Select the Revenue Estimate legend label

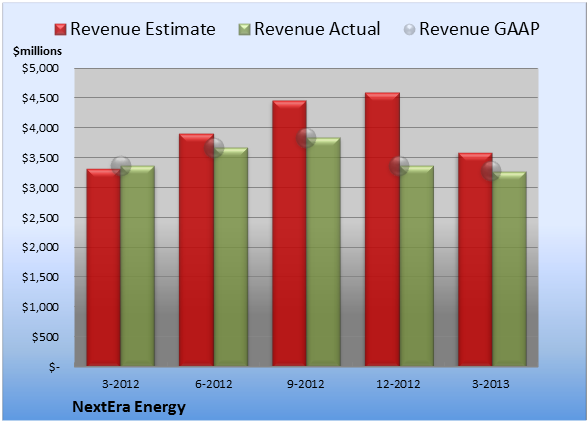point(143,29)
